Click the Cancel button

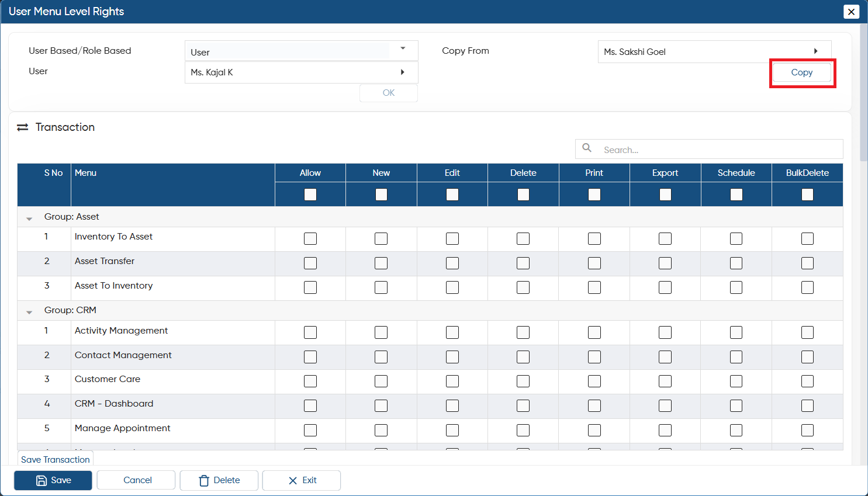point(137,480)
